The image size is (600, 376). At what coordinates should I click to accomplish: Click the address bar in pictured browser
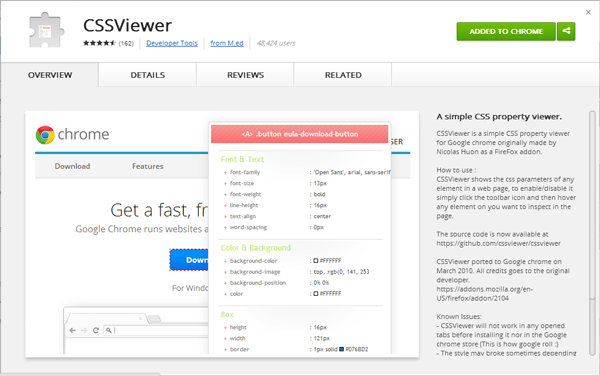[156, 330]
